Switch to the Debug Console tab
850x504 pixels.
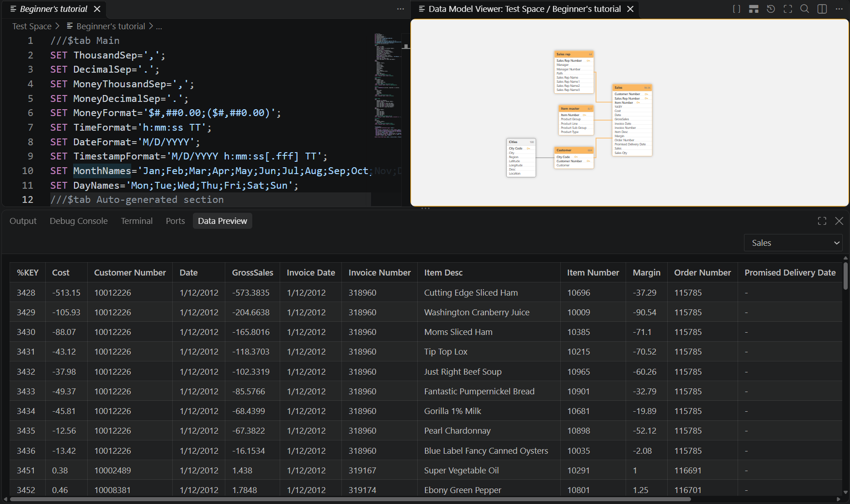point(79,221)
